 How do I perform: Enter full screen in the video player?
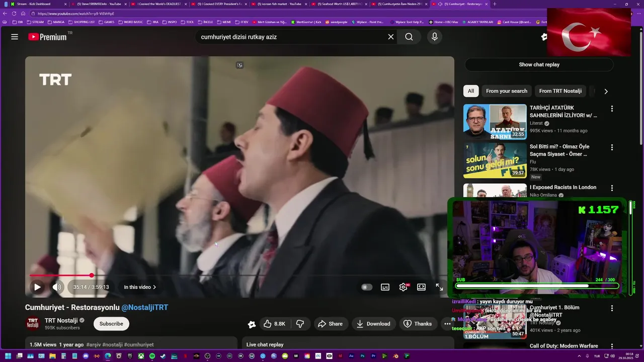click(439, 287)
